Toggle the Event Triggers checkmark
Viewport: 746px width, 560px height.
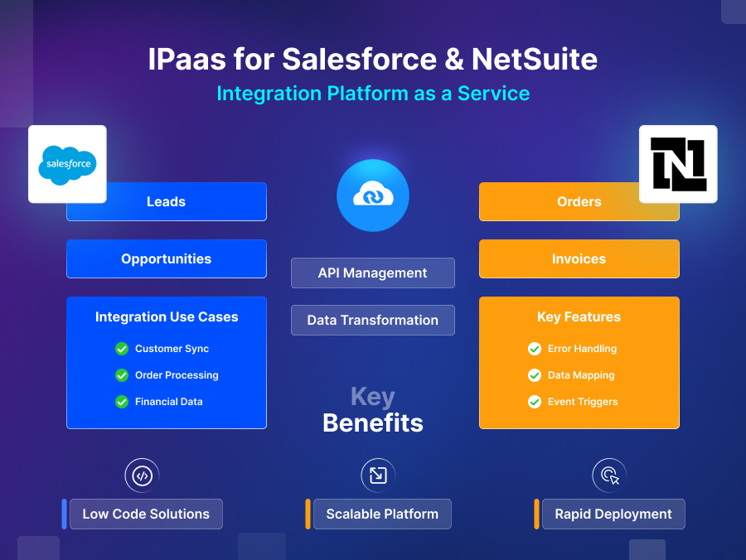[535, 402]
